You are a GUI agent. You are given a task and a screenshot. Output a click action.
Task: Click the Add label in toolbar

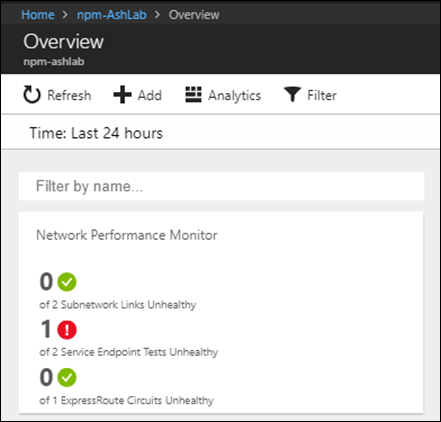[x=150, y=95]
